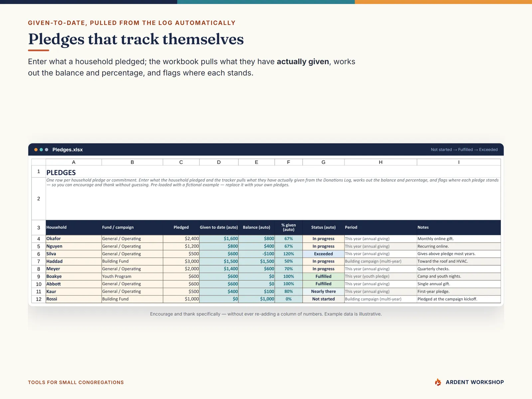
Task: Select row 7 header
Action: (x=39, y=261)
